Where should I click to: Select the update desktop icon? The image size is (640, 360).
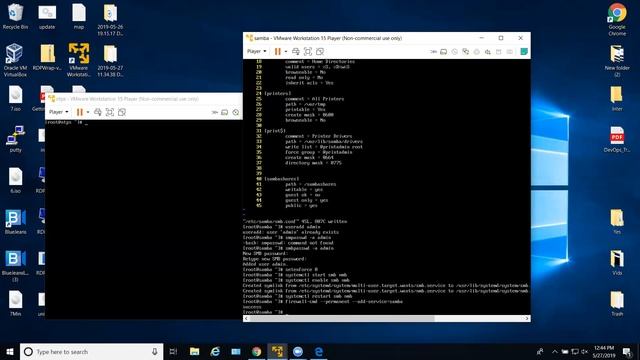(x=47, y=17)
